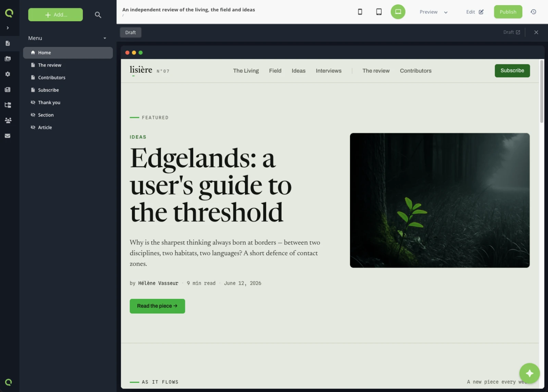
Task: Select the tablet preview icon
Action: pyautogui.click(x=379, y=12)
